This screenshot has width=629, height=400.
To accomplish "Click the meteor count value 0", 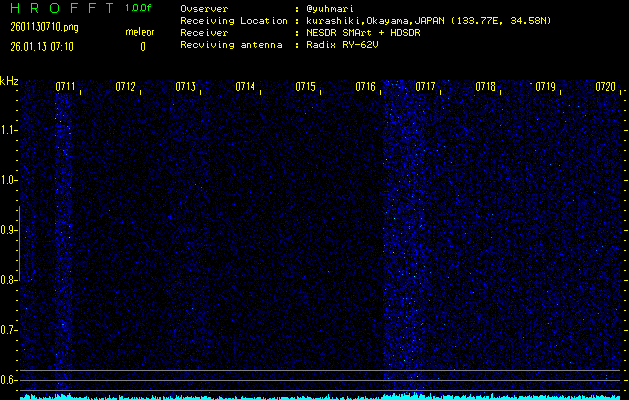I will pyautogui.click(x=143, y=47).
